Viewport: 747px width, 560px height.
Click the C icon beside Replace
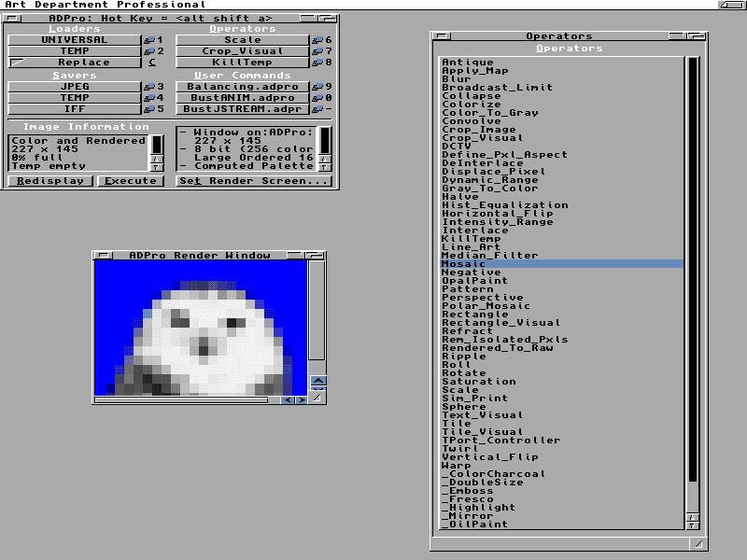click(x=152, y=63)
